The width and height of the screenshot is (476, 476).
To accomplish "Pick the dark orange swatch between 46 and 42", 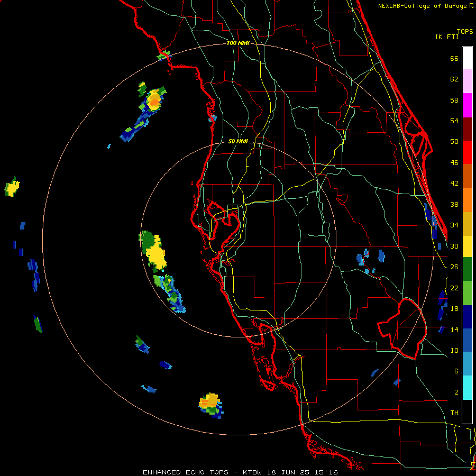I will (x=467, y=176).
